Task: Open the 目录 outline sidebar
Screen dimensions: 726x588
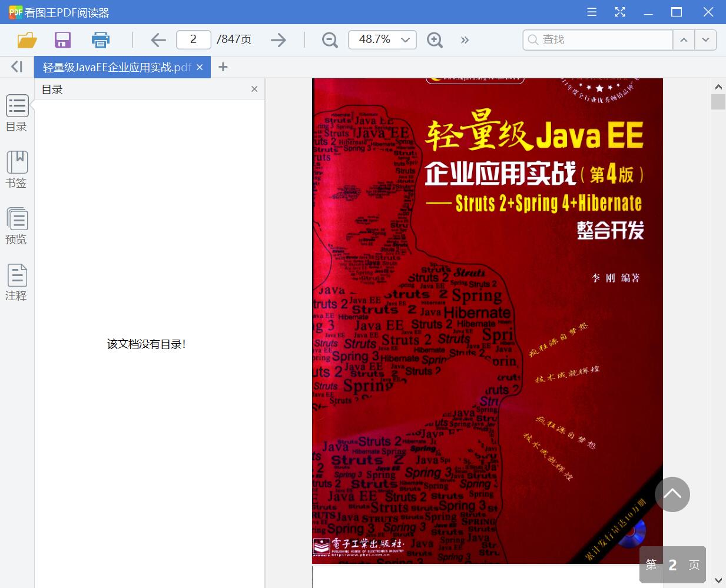Action: [x=16, y=113]
